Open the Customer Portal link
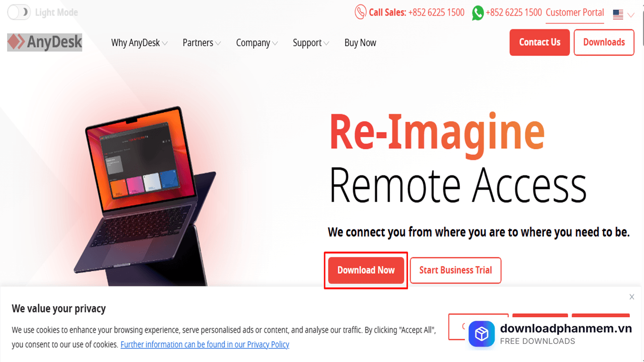 (x=575, y=13)
